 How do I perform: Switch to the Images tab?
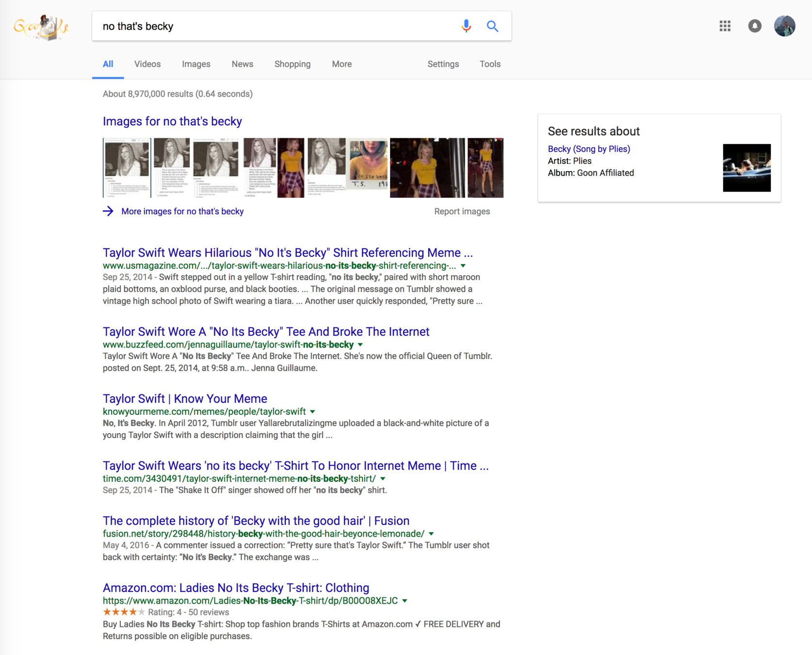(x=196, y=64)
